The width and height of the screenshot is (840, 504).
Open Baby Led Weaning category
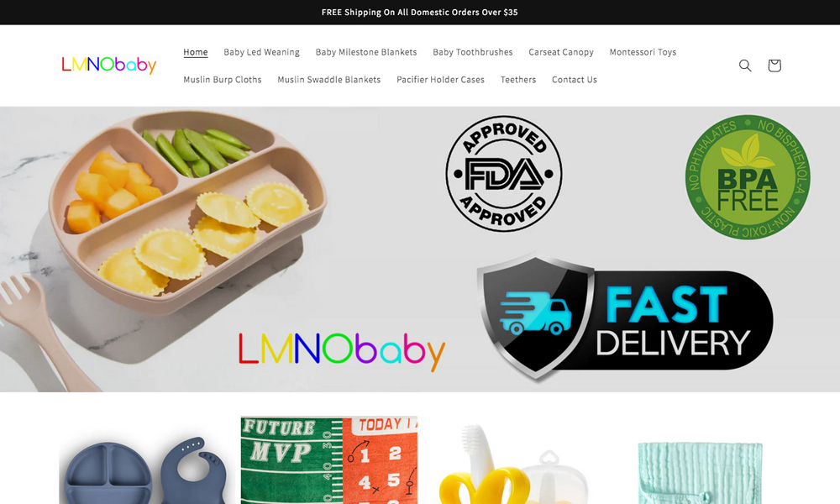[x=261, y=52]
